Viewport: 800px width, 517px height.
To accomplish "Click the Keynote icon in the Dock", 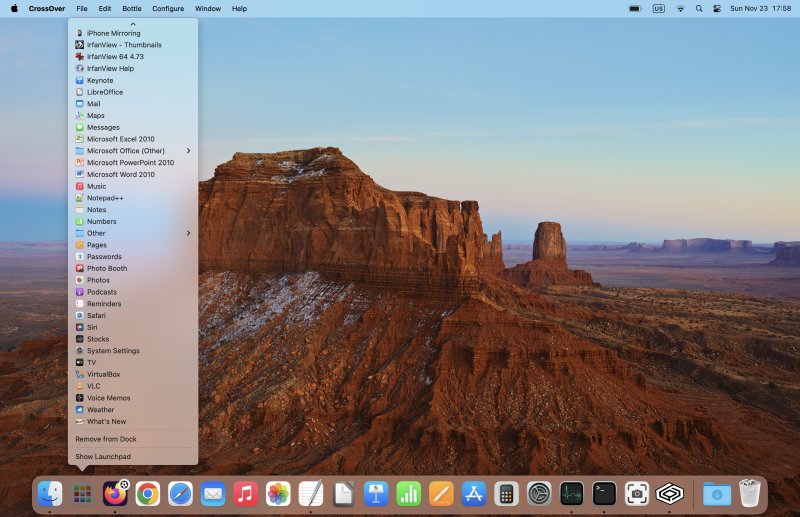I will (x=376, y=493).
